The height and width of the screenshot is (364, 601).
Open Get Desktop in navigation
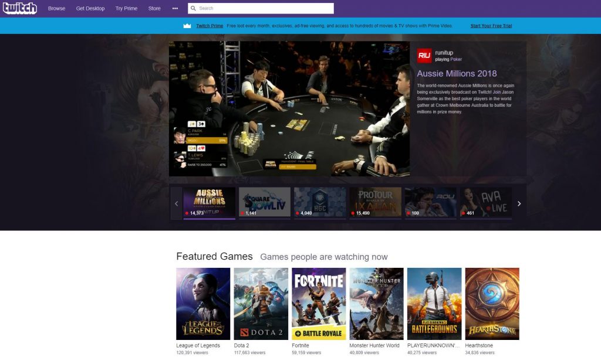90,8
